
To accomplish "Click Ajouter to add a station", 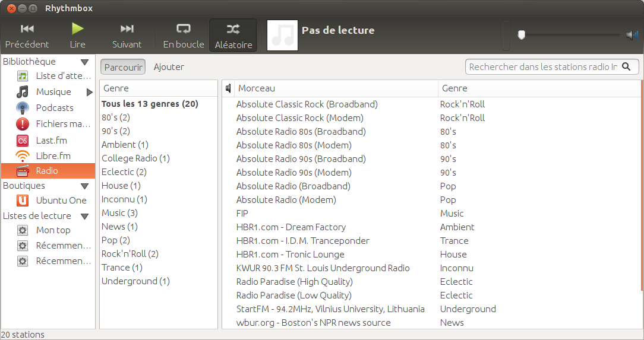I will (x=169, y=67).
